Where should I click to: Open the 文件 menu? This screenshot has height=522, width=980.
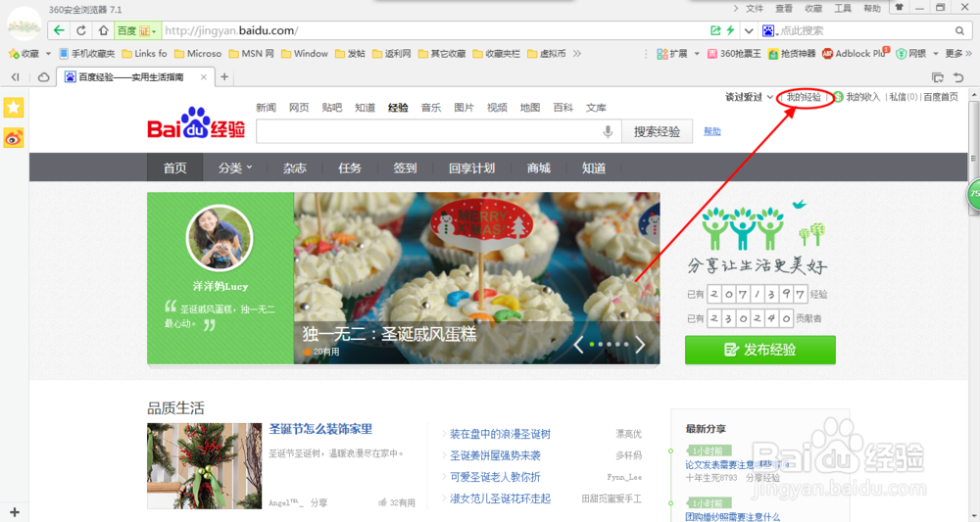(x=755, y=8)
